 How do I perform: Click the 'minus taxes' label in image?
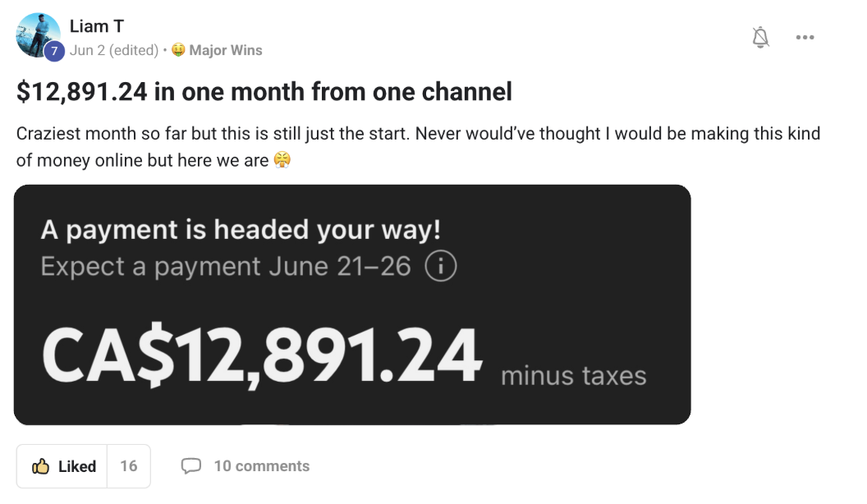pos(573,376)
